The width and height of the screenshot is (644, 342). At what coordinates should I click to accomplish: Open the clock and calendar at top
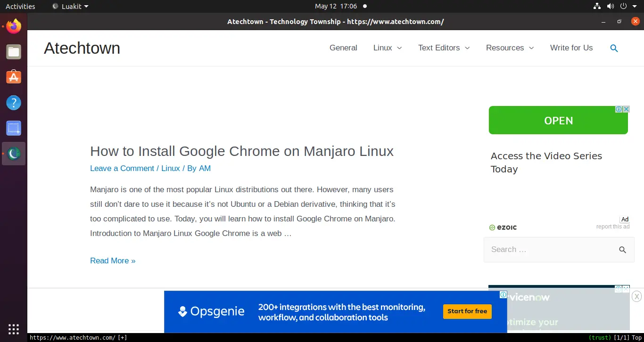(336, 6)
